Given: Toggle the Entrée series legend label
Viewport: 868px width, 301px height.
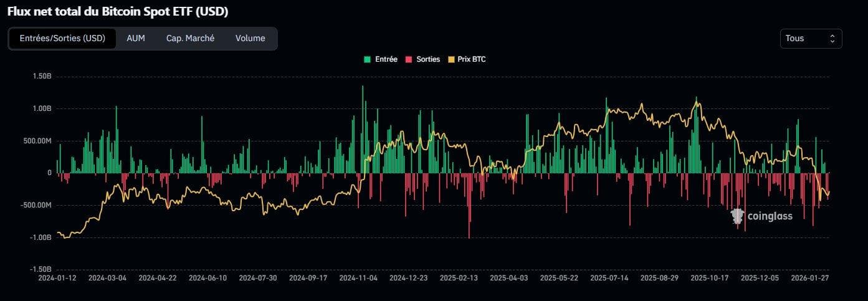Looking at the screenshot, I should [386, 59].
